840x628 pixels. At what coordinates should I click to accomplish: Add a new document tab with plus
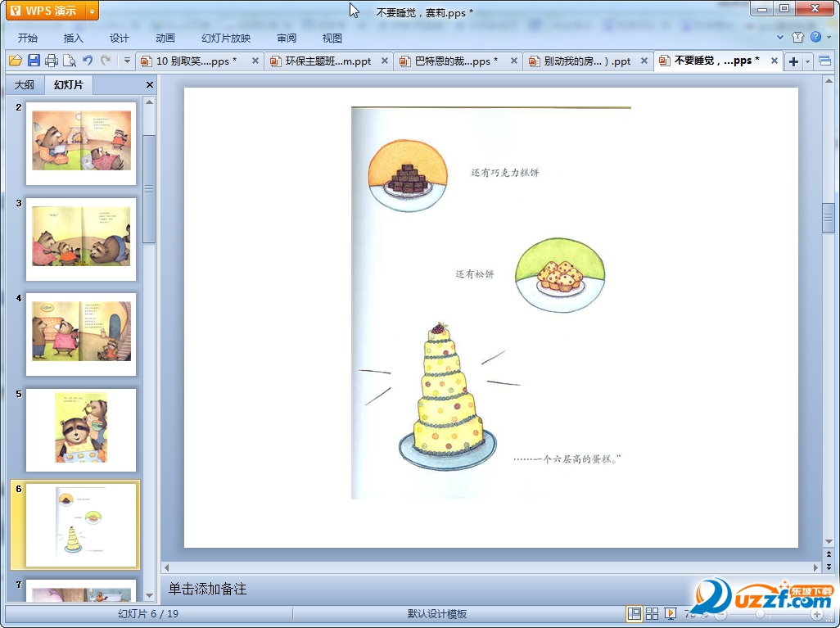pos(794,61)
